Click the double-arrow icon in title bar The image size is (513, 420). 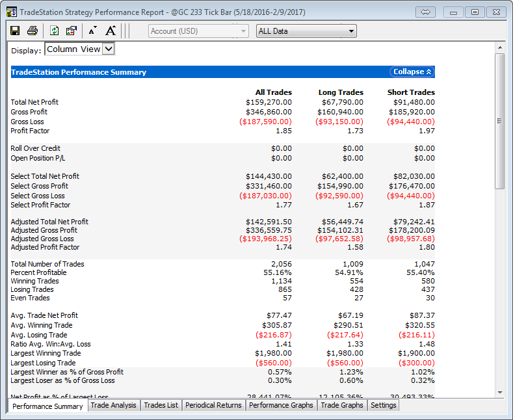click(x=427, y=12)
